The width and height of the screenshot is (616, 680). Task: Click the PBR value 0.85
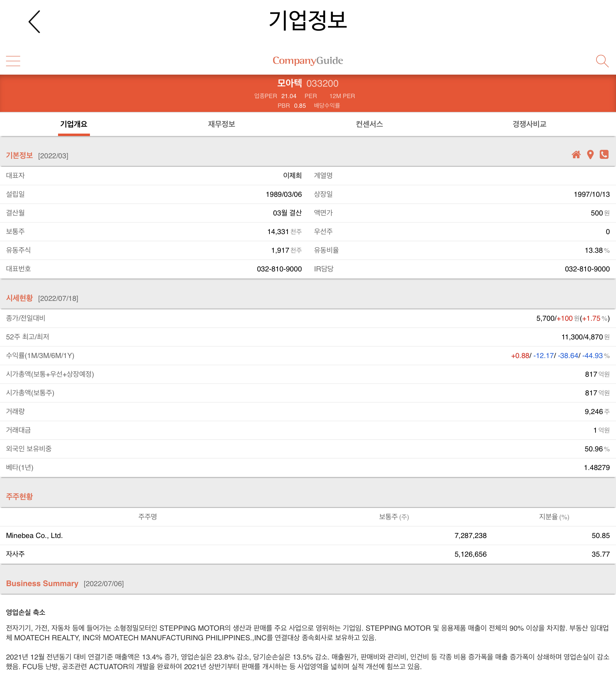tap(300, 106)
